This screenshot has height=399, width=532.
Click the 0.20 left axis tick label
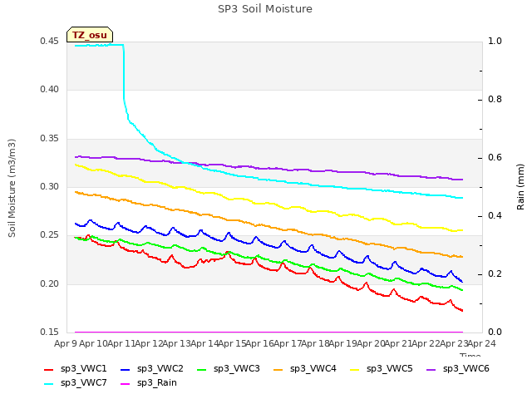50,283
